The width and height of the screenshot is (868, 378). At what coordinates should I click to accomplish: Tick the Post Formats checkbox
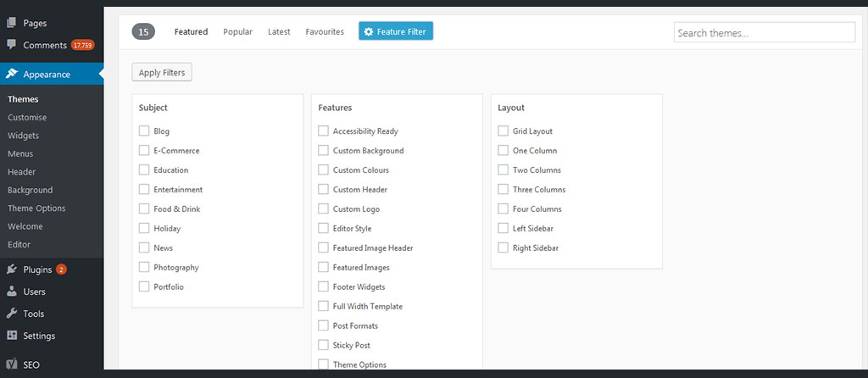tap(323, 325)
